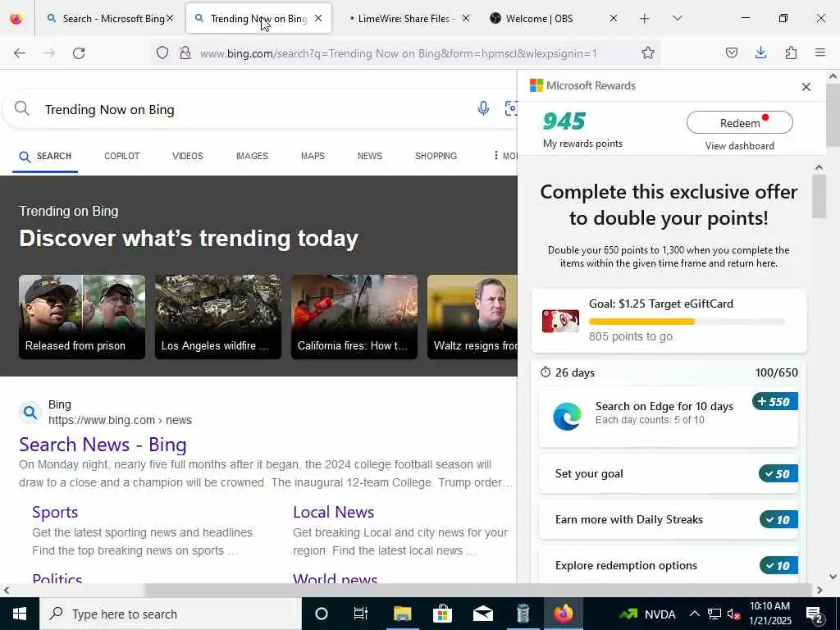
Task: Click the Redeem button
Action: (x=739, y=123)
